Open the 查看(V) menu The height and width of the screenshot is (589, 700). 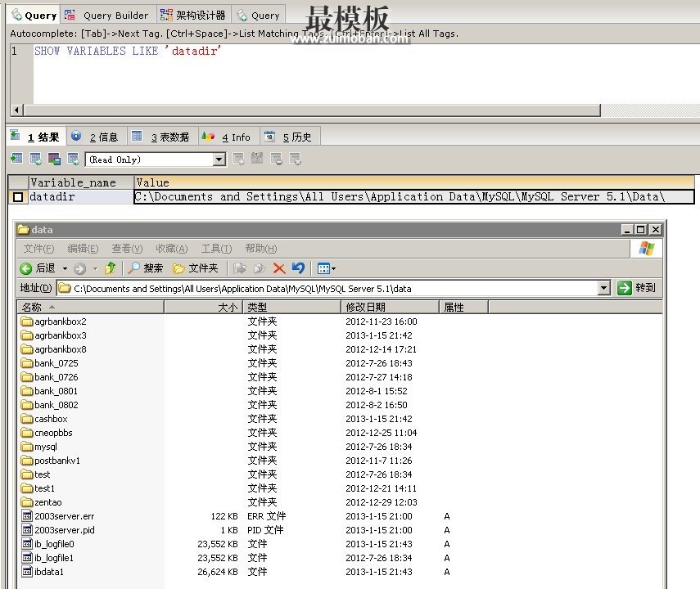pos(127,249)
